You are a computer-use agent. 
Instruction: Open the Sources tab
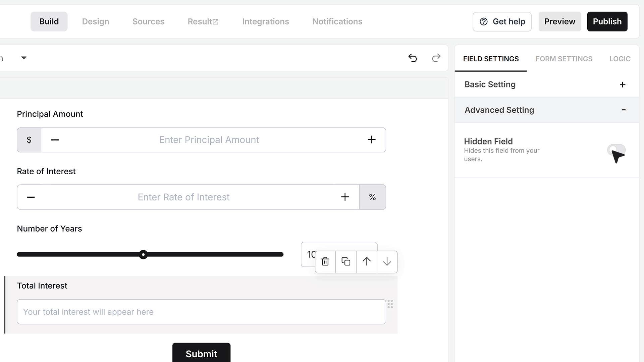coord(148,21)
